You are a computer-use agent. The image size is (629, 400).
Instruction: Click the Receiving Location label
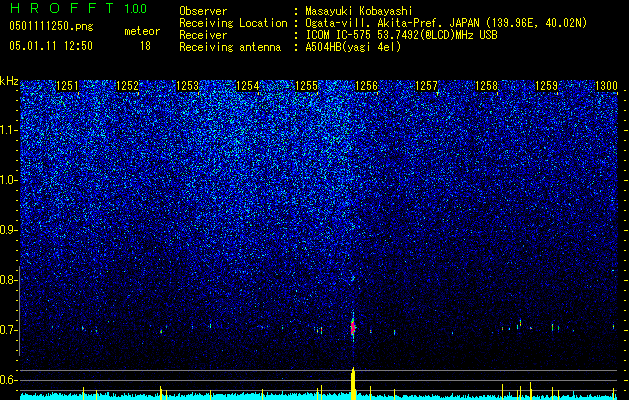[233, 23]
